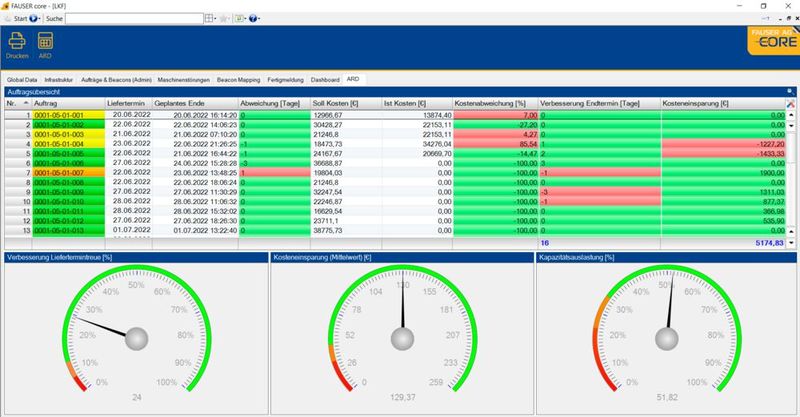Click the favorites star icon
800x417 pixels.
pyautogui.click(x=226, y=18)
